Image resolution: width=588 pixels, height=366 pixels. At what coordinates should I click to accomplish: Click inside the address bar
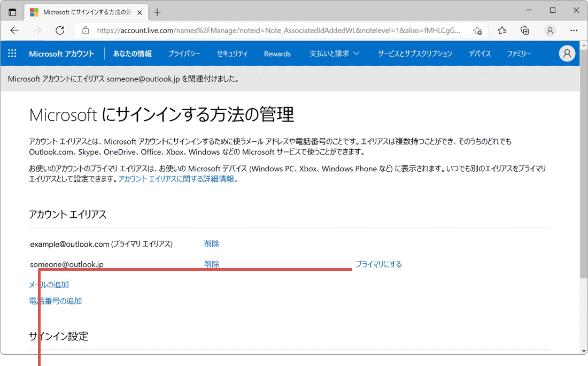tap(267, 30)
